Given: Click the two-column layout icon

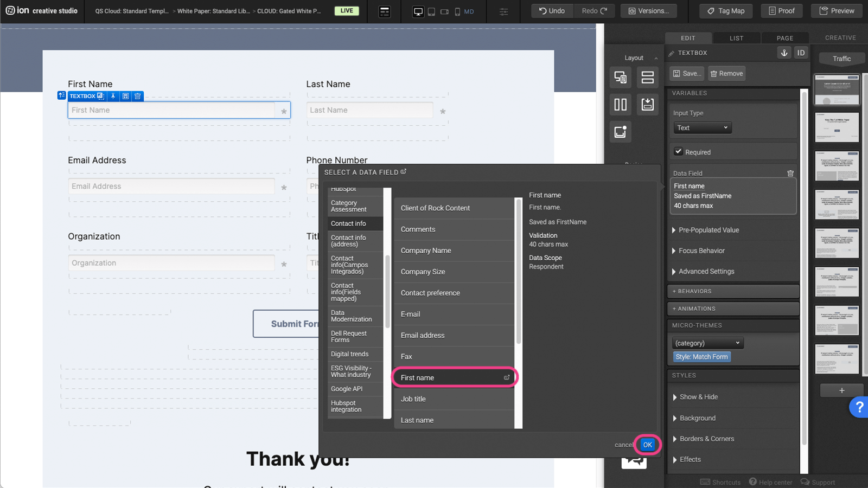Looking at the screenshot, I should (620, 104).
